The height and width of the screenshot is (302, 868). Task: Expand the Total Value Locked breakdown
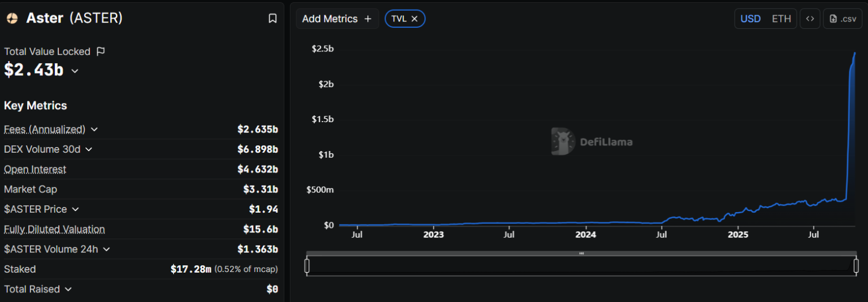[75, 71]
